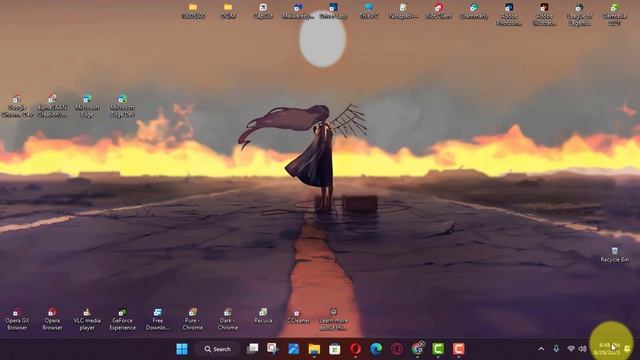Switch to Chrome in the taskbar

(x=417, y=349)
